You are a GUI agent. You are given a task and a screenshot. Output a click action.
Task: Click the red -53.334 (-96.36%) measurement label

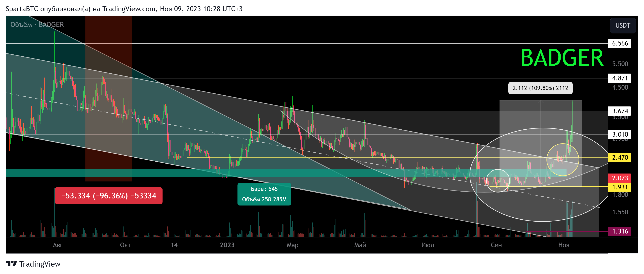pos(109,196)
